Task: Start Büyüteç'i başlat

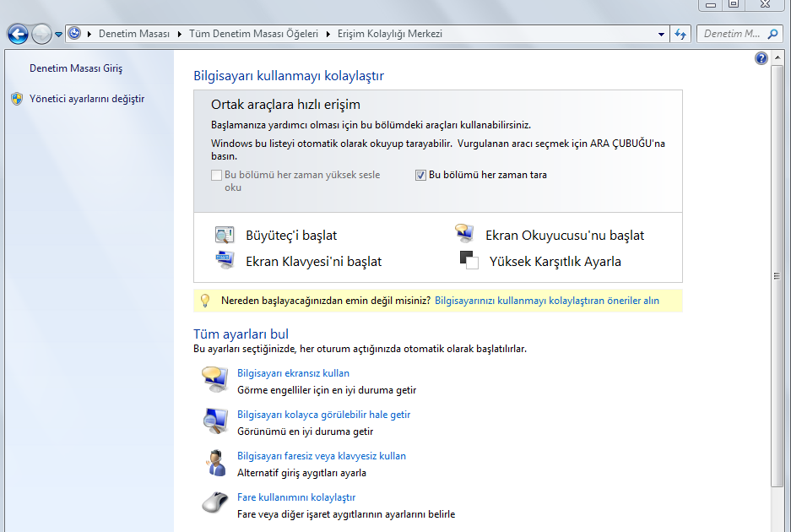Action: (x=291, y=236)
